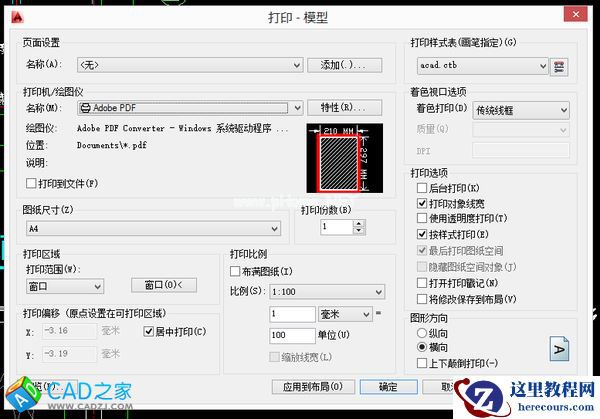This screenshot has width=600, height=419.
Task: Open the plot style table editor icon
Action: 559,67
